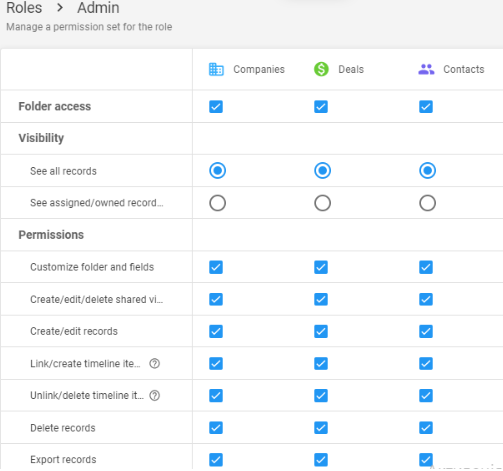
Task: Uncheck Folder access for Contacts
Action: (x=426, y=107)
